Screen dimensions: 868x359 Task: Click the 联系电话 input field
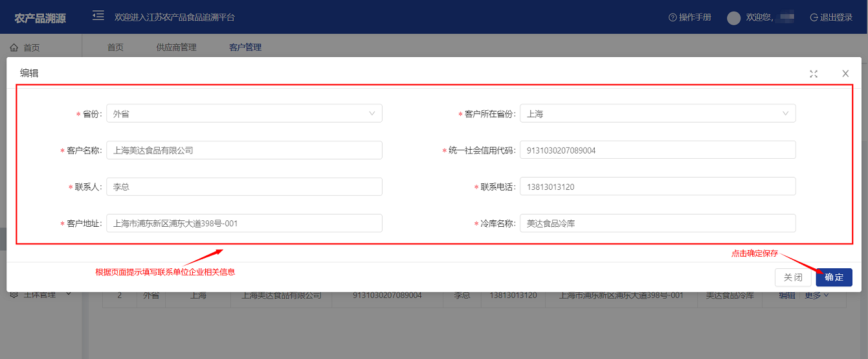(657, 187)
